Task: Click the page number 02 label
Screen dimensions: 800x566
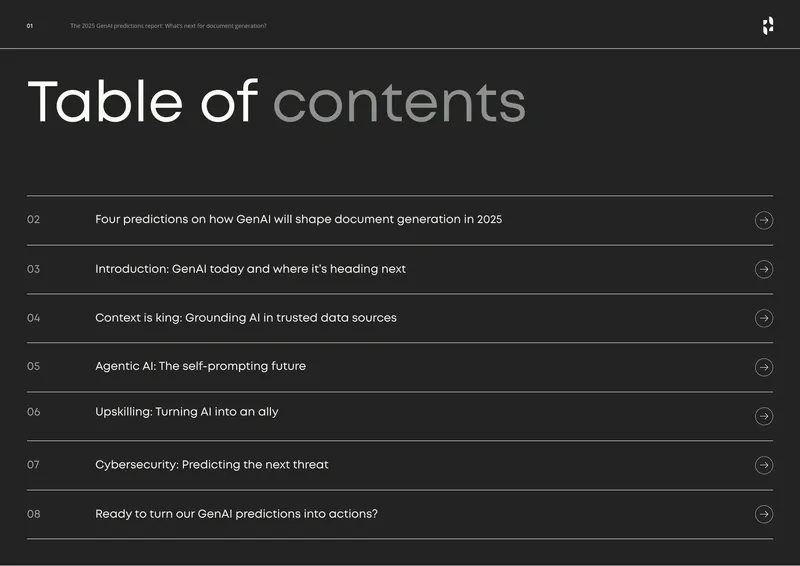Action: tap(33, 219)
